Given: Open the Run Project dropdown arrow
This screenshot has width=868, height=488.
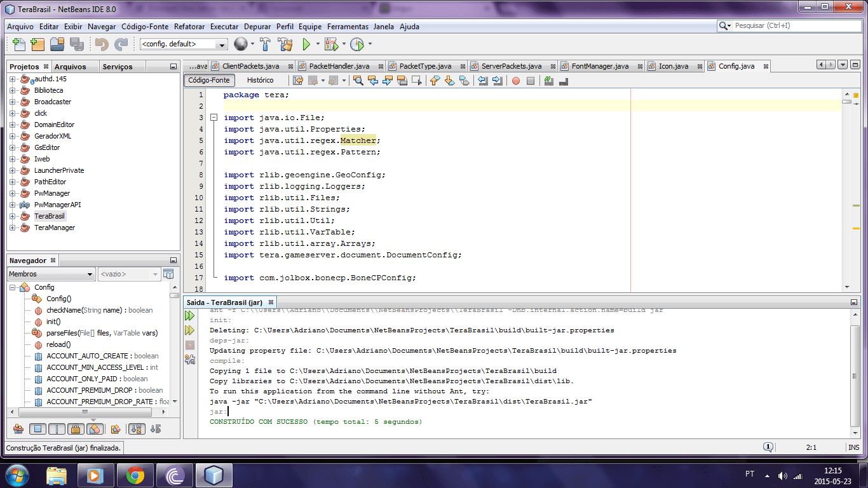Looking at the screenshot, I should 318,44.
